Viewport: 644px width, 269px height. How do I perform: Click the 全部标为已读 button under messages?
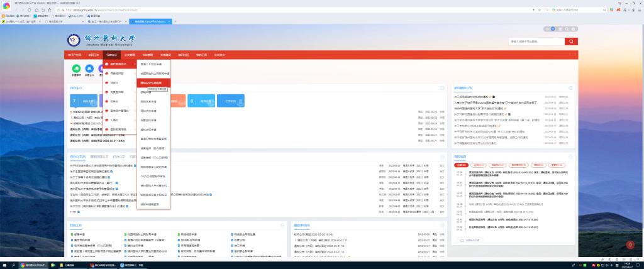point(469,240)
